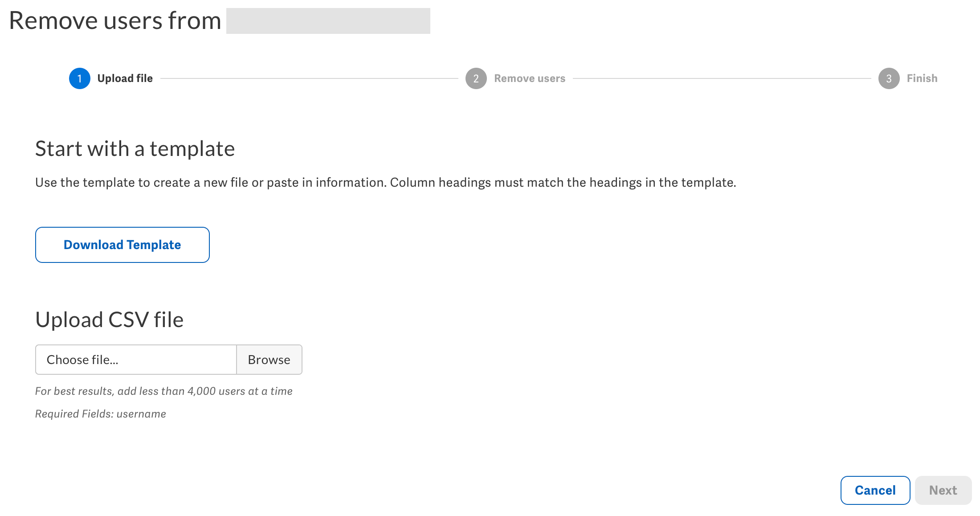Image resolution: width=980 pixels, height=516 pixels.
Task: Click the disabled Next button
Action: [943, 490]
